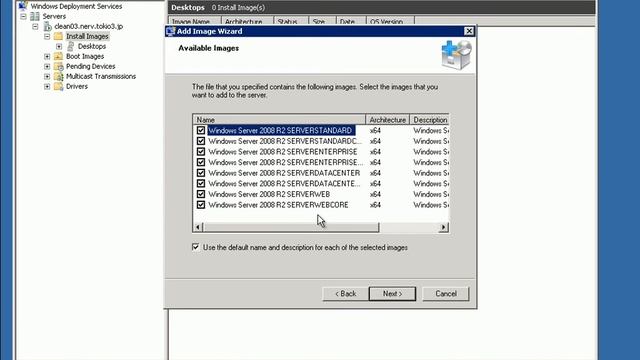Expand the Boot Images node
Screen dimensions: 640x360
[x=47, y=56]
